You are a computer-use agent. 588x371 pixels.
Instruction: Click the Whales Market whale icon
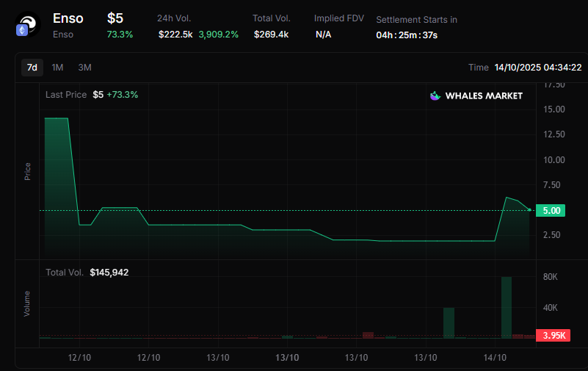pos(435,96)
